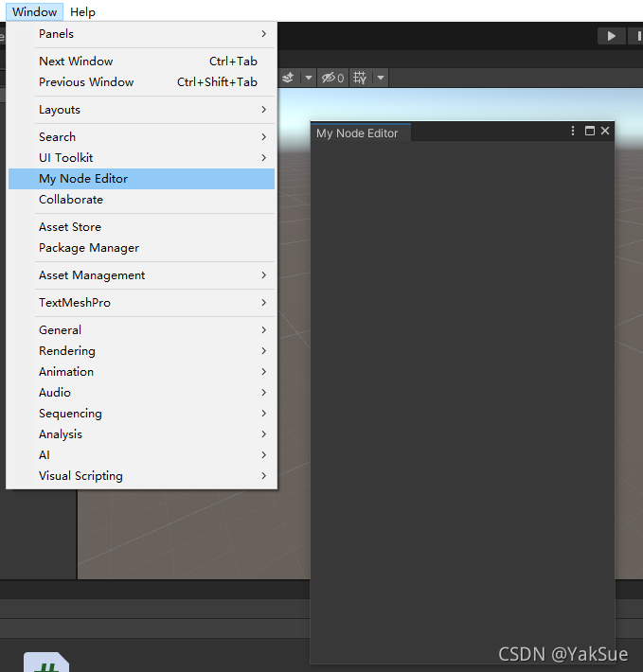Select Previous Window menu entry
The height and width of the screenshot is (672, 643).
[x=141, y=81]
